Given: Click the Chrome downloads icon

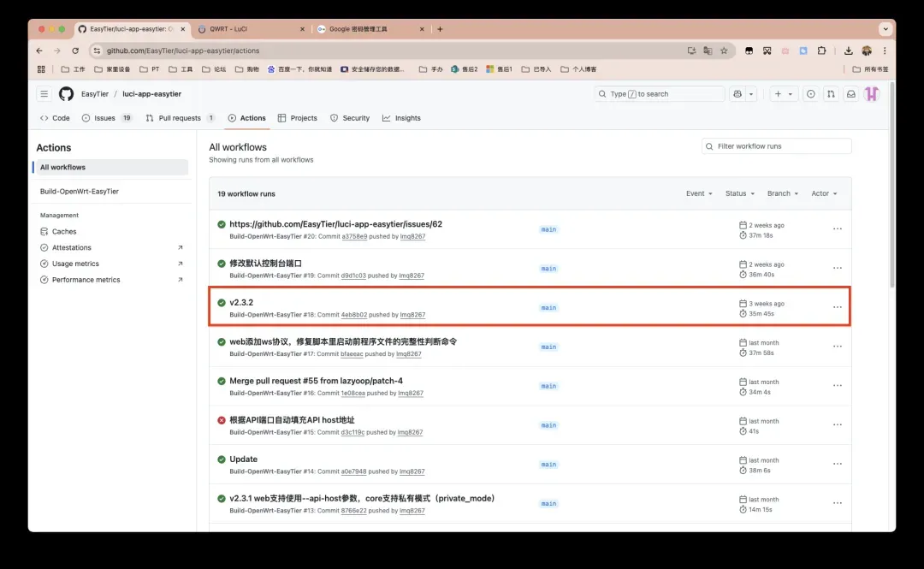Looking at the screenshot, I should (x=848, y=50).
